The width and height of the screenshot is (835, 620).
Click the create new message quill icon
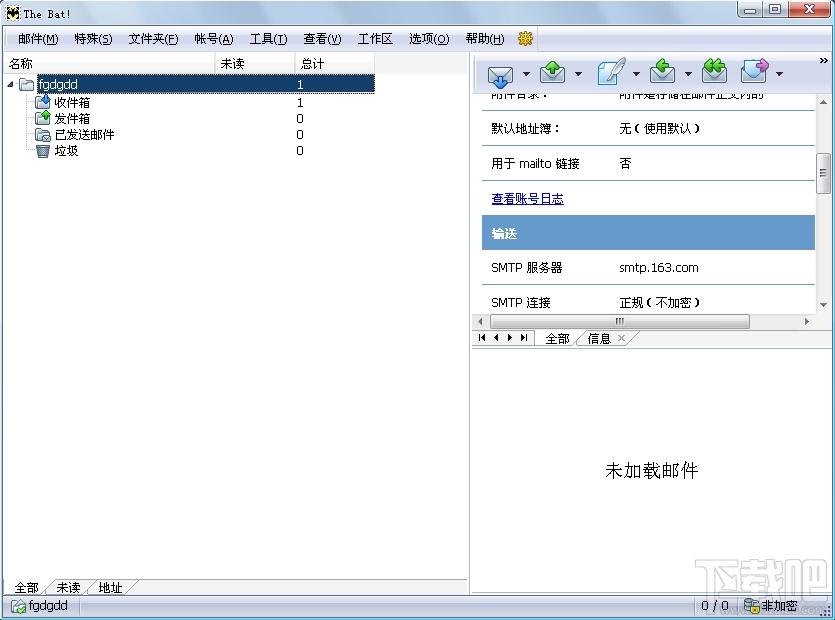point(611,72)
